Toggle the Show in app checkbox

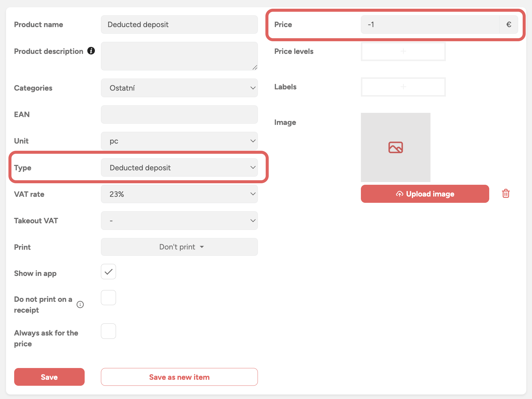click(x=108, y=272)
